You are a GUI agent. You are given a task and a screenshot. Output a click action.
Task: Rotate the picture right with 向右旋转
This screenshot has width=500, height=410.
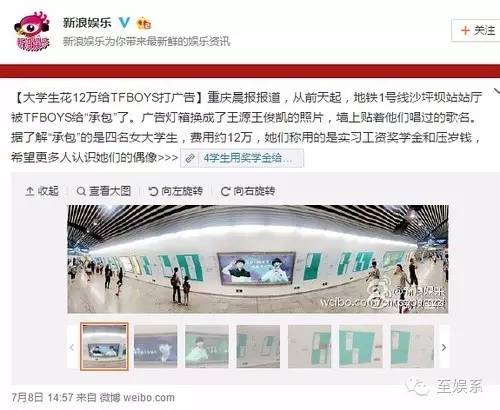pyautogui.click(x=248, y=191)
